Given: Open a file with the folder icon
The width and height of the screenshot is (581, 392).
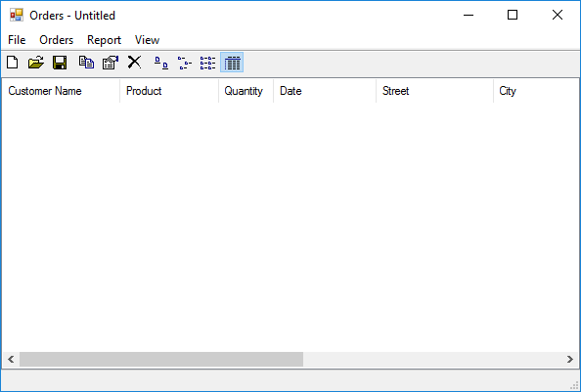Looking at the screenshot, I should [x=36, y=63].
